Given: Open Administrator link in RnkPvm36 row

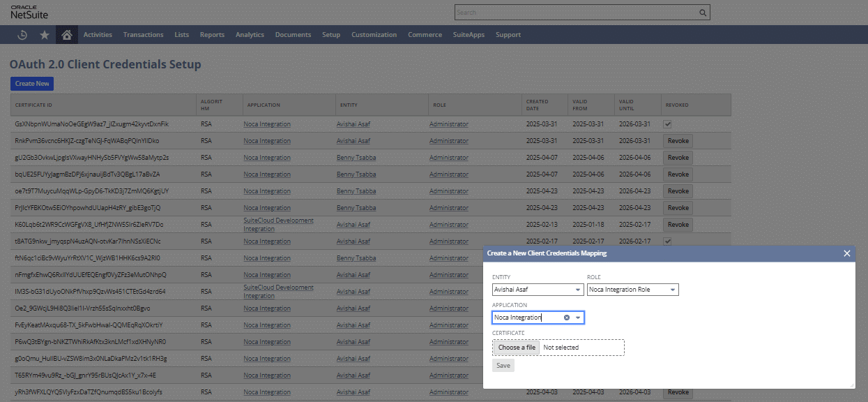Looking at the screenshot, I should click(449, 141).
